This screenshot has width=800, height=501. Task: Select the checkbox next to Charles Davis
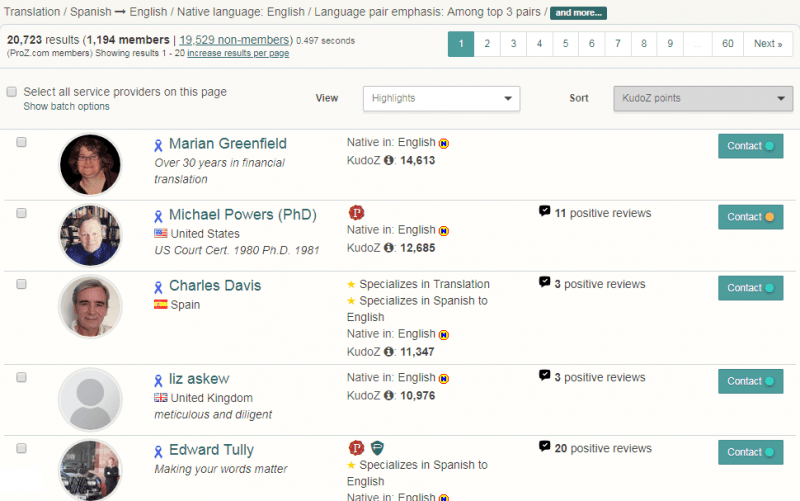[x=22, y=285]
